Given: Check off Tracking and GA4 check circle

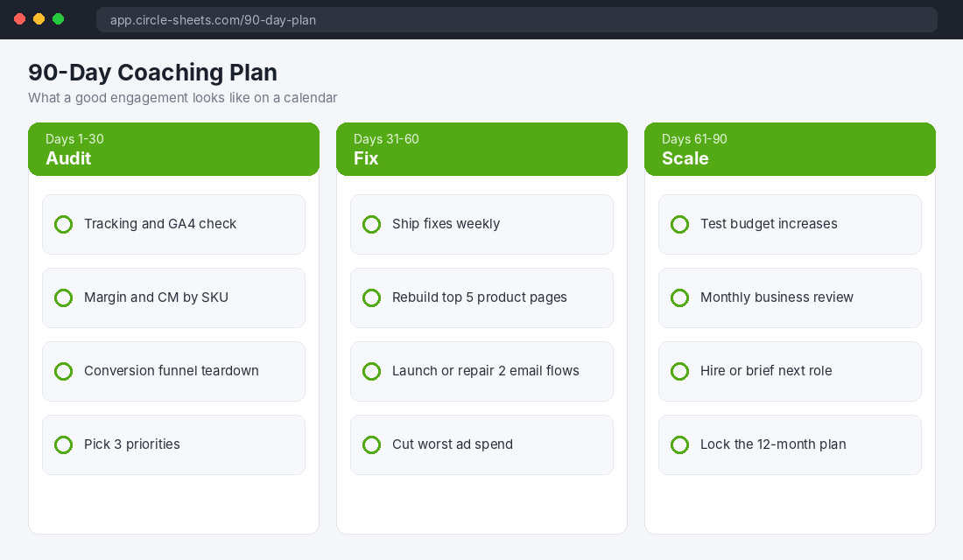Looking at the screenshot, I should pyautogui.click(x=63, y=225).
